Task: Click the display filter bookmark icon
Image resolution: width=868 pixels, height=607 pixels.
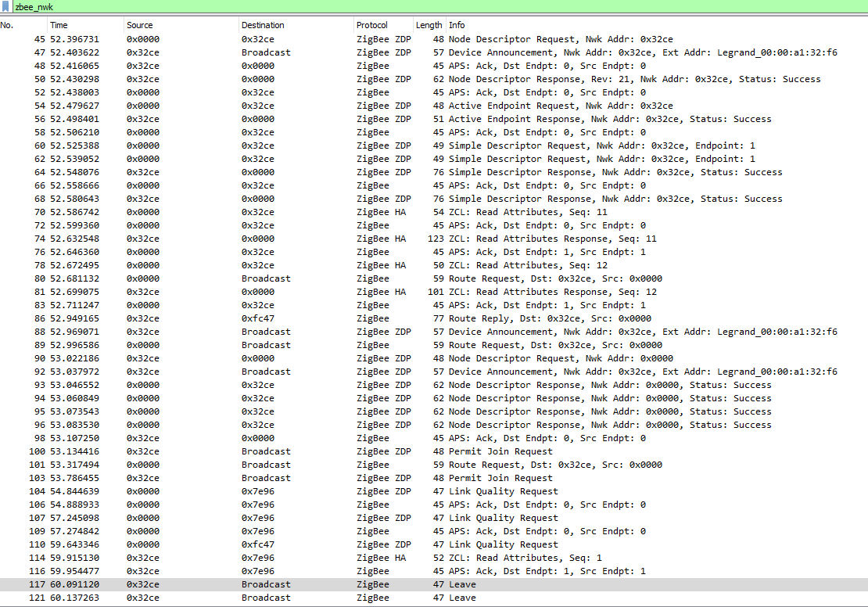Action: pos(5,6)
